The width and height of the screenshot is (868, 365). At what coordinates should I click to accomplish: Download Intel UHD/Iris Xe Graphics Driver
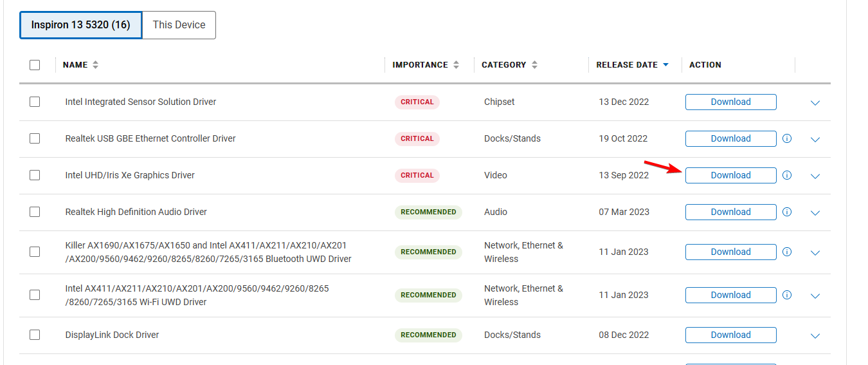[x=730, y=175]
